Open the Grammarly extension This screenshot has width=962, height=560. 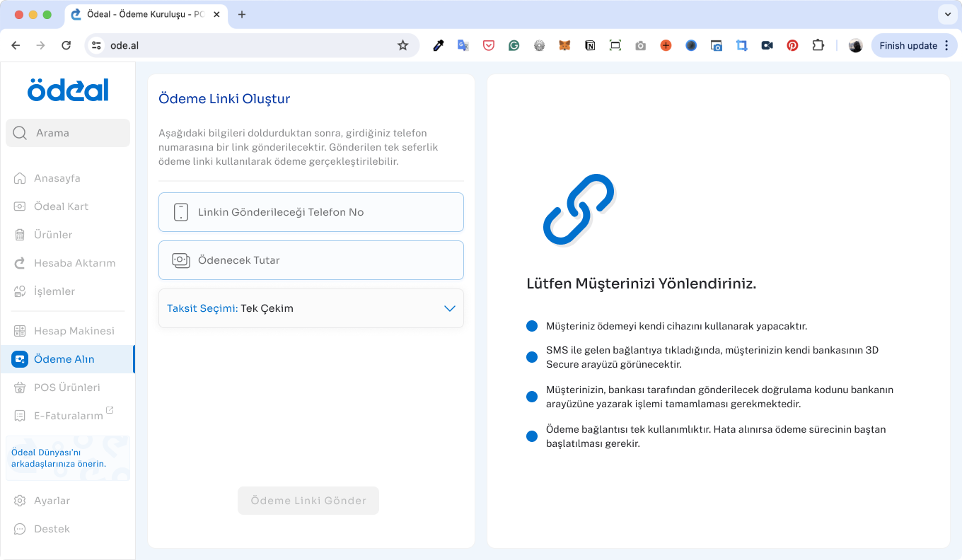point(514,45)
